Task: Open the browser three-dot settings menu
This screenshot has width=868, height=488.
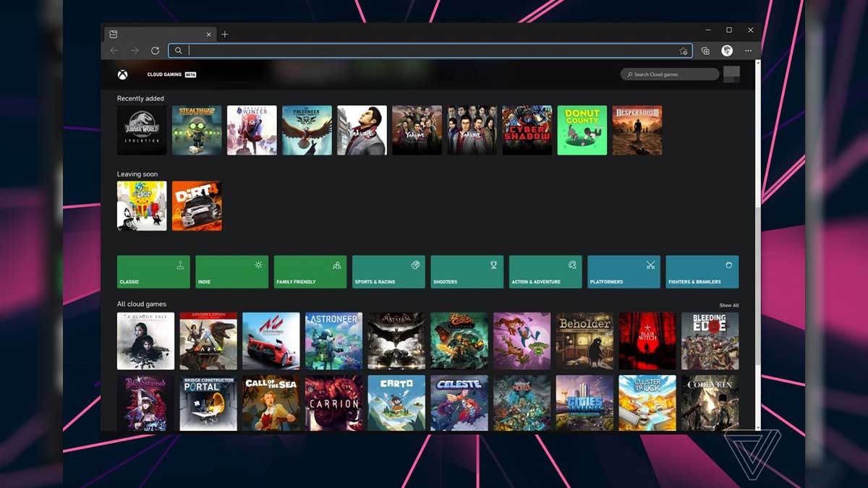Action: (749, 51)
